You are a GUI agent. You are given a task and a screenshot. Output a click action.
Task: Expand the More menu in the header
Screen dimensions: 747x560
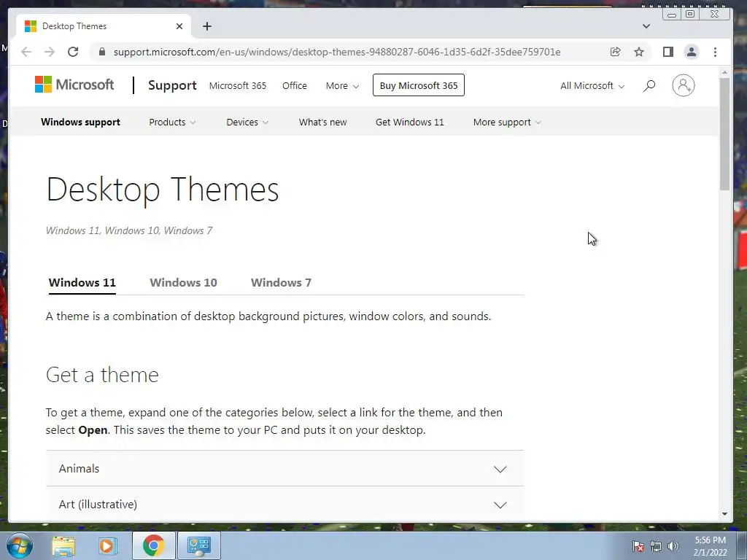[342, 86]
